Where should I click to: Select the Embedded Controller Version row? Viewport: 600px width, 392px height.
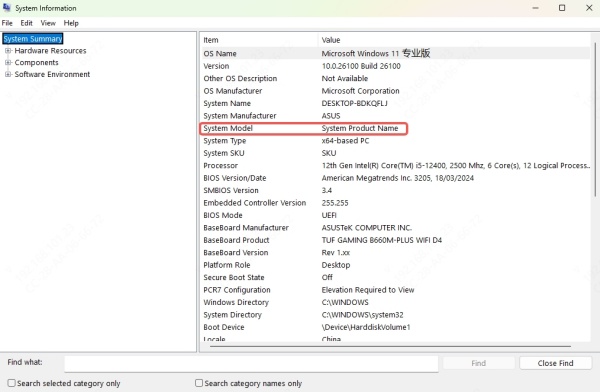click(396, 203)
